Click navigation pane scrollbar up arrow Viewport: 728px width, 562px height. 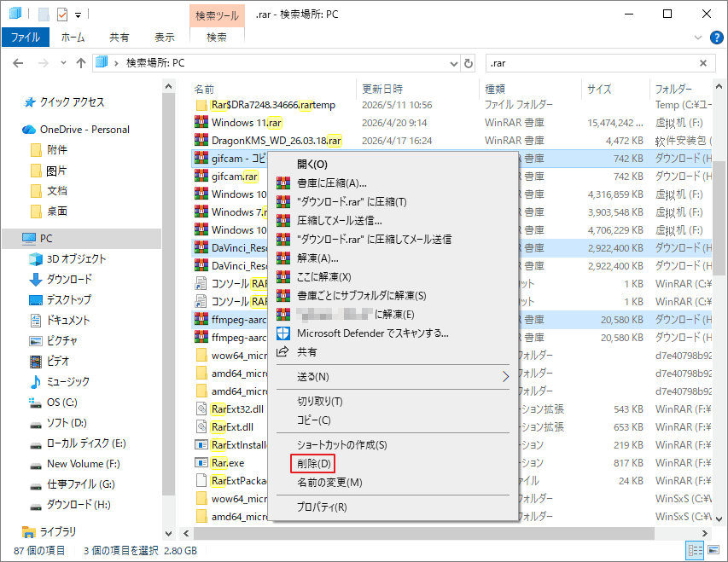tap(168, 86)
